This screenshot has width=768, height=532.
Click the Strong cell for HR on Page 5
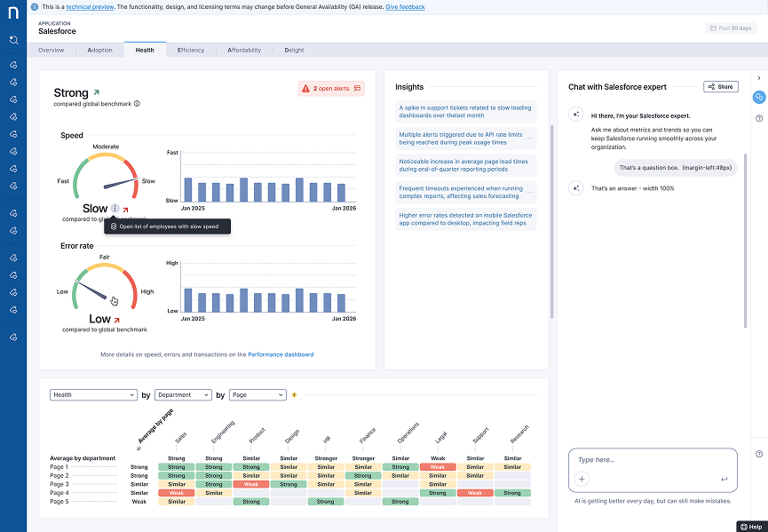click(326, 502)
